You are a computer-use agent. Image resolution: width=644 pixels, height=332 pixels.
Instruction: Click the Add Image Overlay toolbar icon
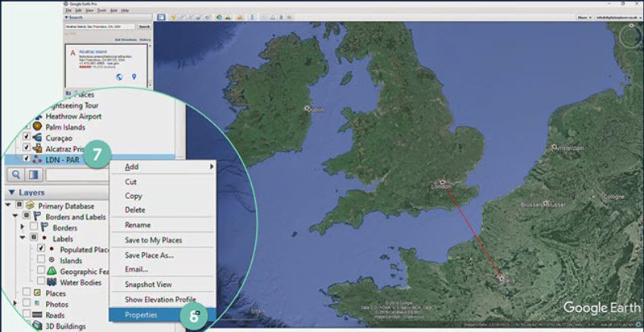click(198, 17)
